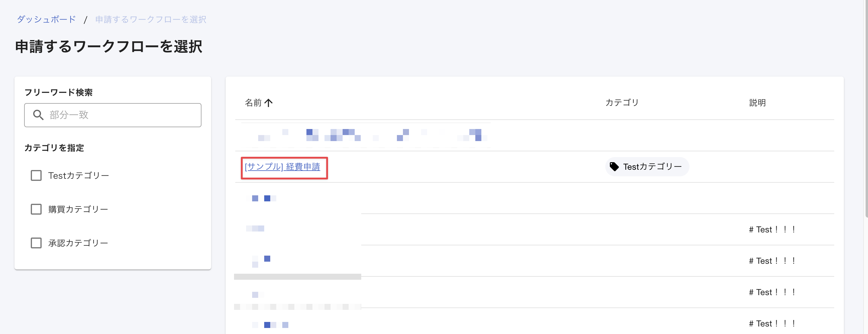
Task: Click the tag icon in the Testカテゴリー chip
Action: tap(614, 167)
